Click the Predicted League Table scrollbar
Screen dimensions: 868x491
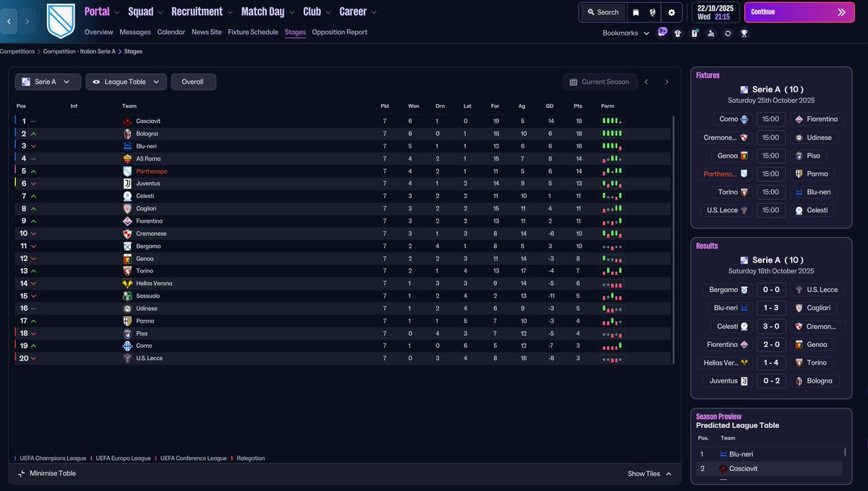(x=845, y=453)
